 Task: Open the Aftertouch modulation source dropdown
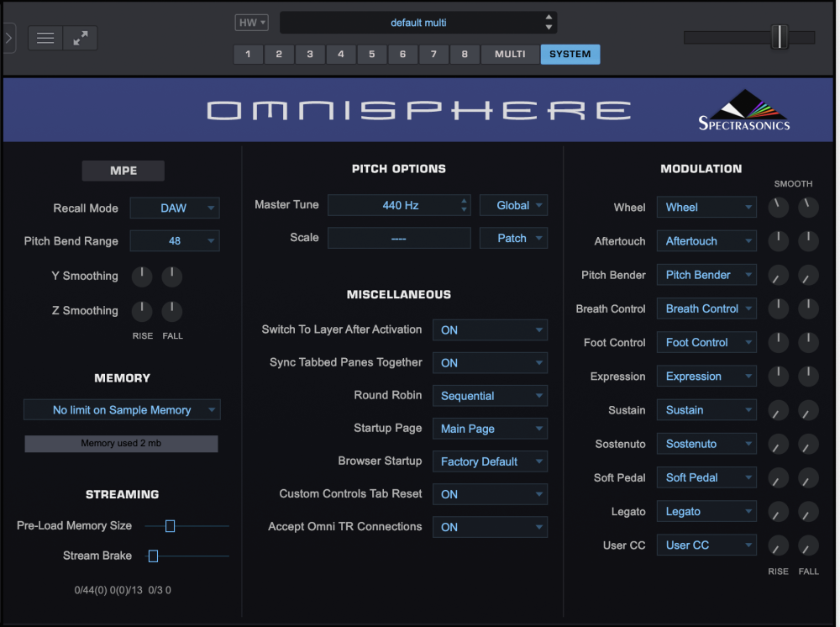(706, 241)
